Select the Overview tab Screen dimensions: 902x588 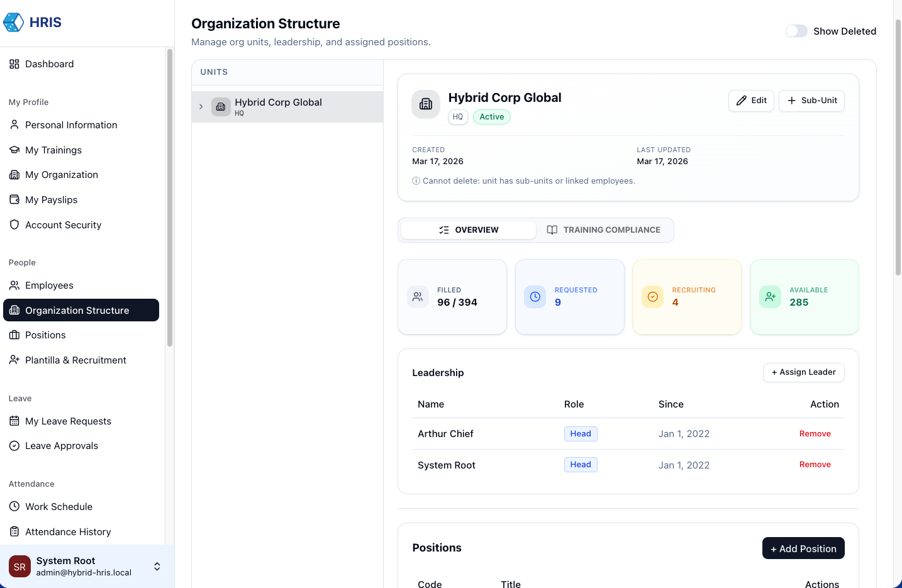[x=469, y=230]
